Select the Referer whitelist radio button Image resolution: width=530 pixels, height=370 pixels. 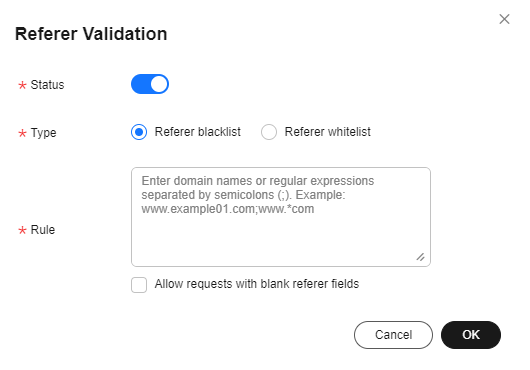[x=269, y=132]
